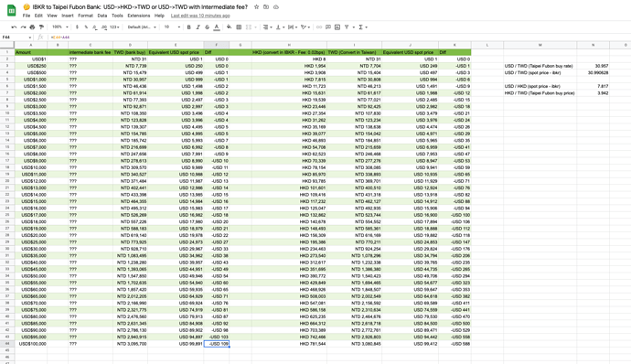Viewport: 631px width, 364px height.
Task: Click the move to folder icon
Action: (266, 6)
